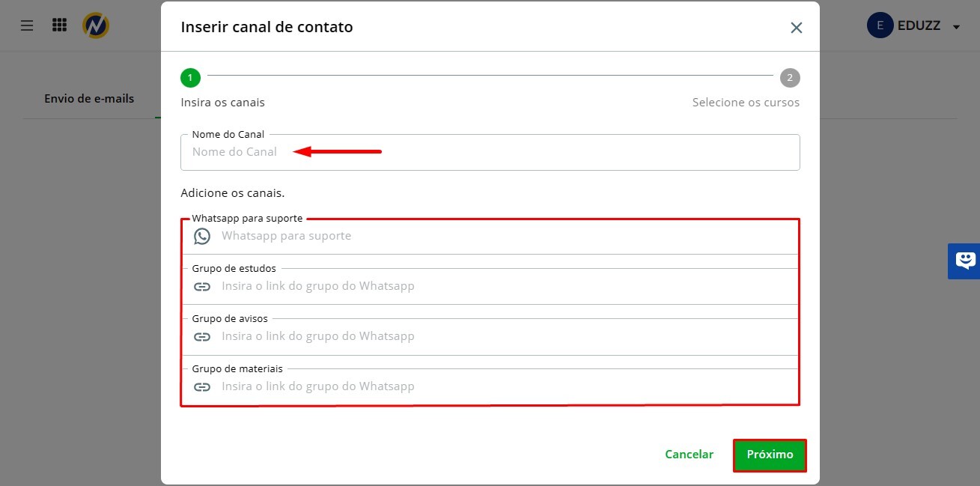Click the green Próximo button

tap(770, 455)
